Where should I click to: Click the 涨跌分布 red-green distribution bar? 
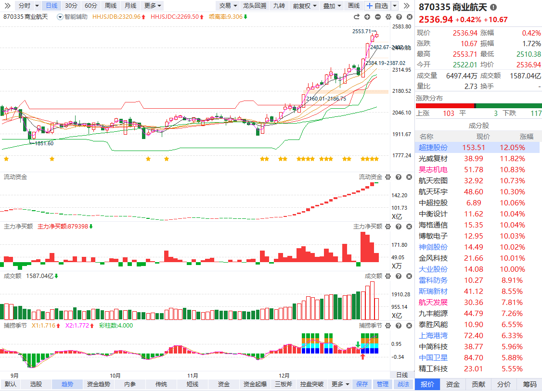478,106
